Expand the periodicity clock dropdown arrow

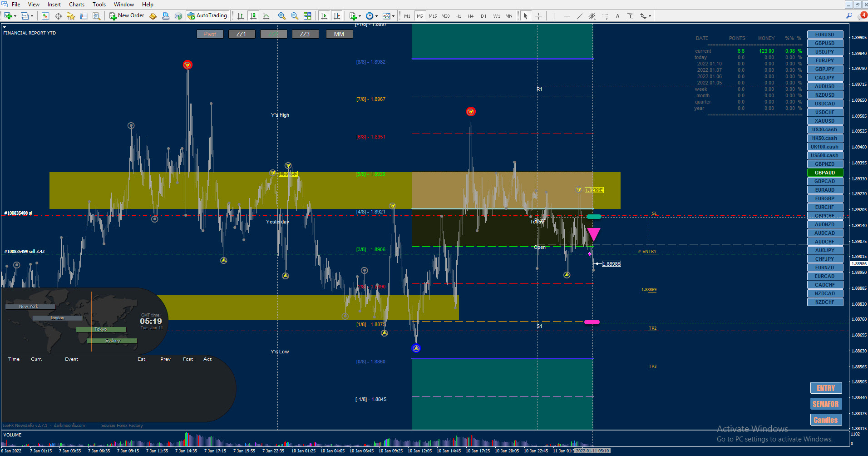point(376,16)
